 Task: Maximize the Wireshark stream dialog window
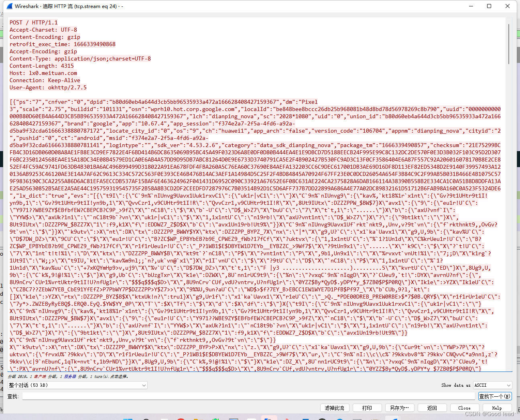[489, 6]
